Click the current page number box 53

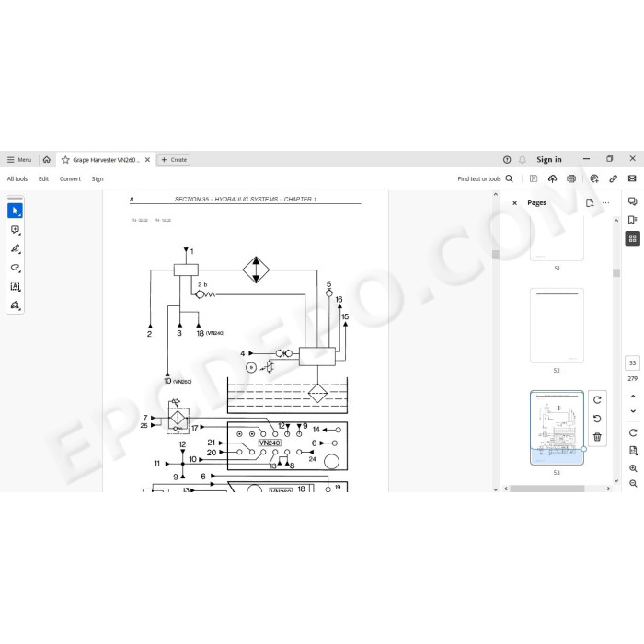click(633, 363)
